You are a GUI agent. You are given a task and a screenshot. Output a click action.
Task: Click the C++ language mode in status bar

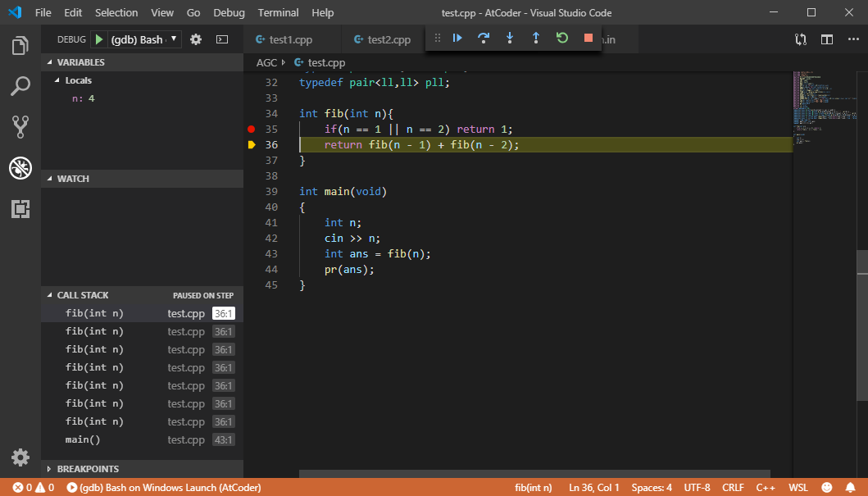766,488
